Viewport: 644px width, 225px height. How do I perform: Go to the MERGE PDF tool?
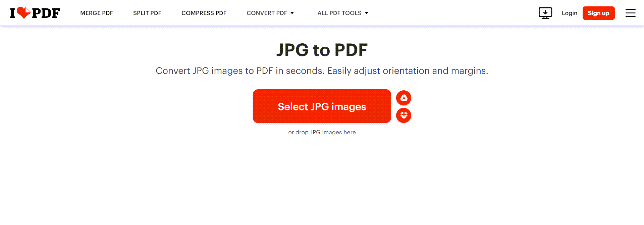97,13
